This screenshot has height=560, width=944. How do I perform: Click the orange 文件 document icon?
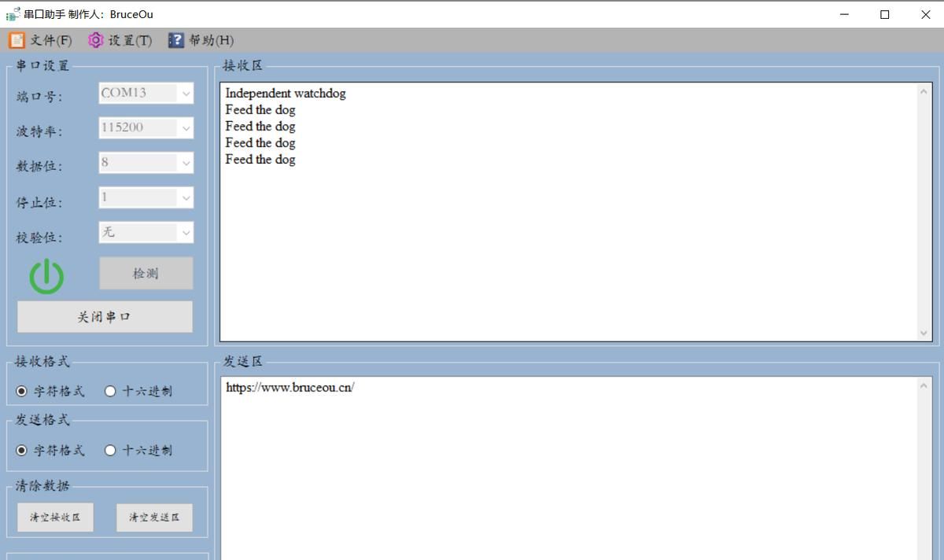[17, 40]
